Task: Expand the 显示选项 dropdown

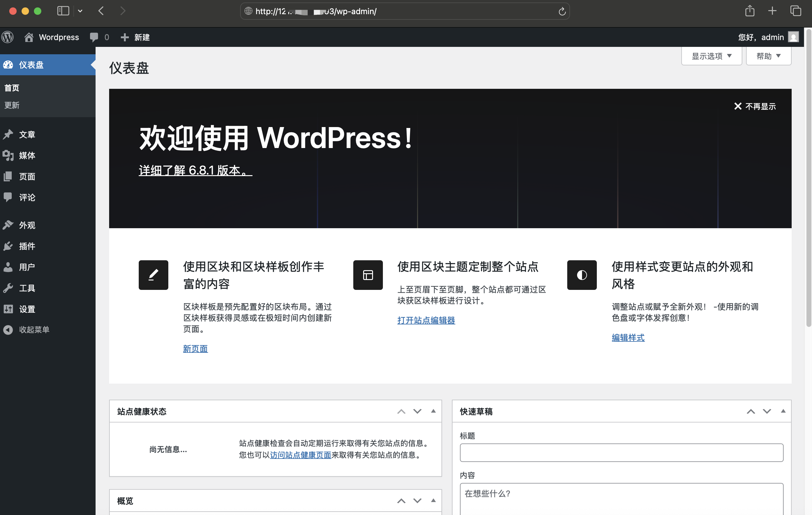Action: click(711, 56)
